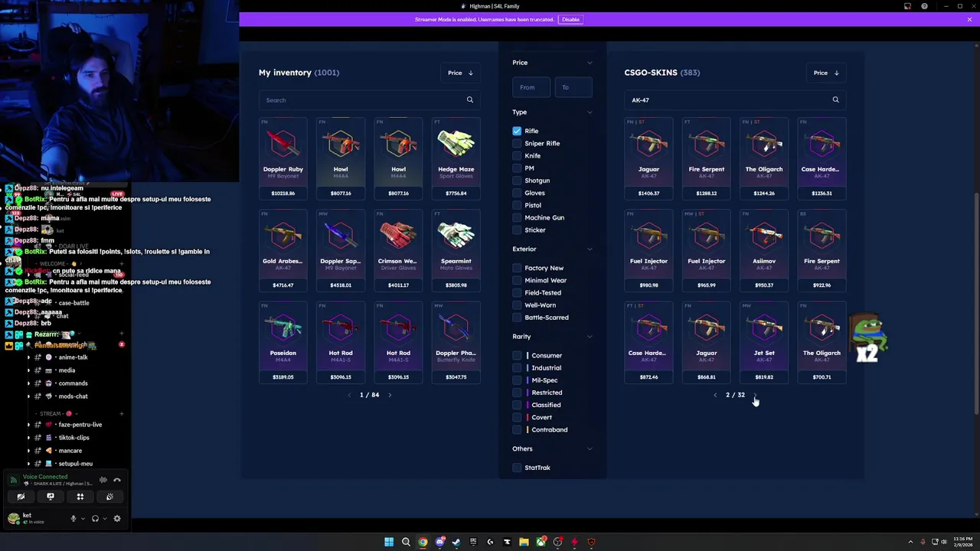Open My inventory Price sort dropdown
The width and height of the screenshot is (980, 551).
(460, 73)
